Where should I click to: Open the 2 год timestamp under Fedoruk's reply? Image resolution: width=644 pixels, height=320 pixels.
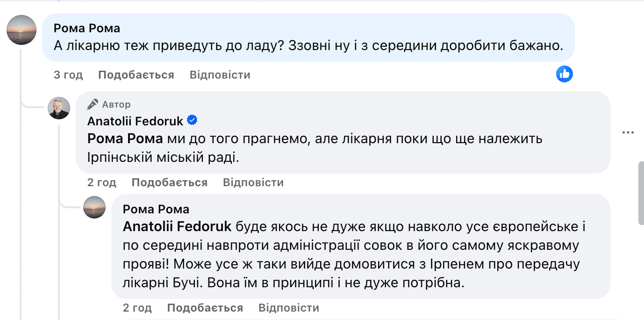[x=102, y=182]
